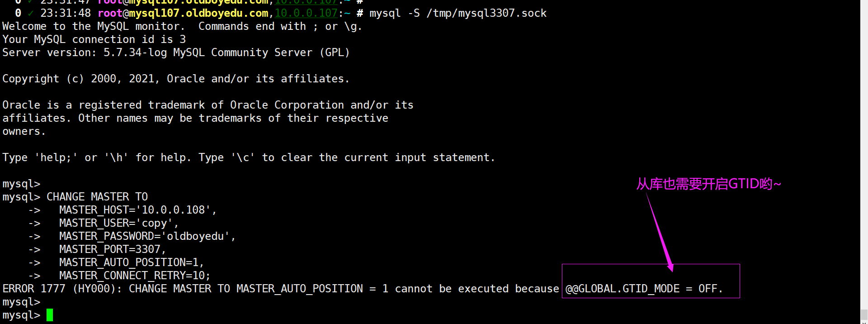Screen dimensions: 868x324
Task: Click the ERROR 1777 (HY000) text
Action: (61, 289)
